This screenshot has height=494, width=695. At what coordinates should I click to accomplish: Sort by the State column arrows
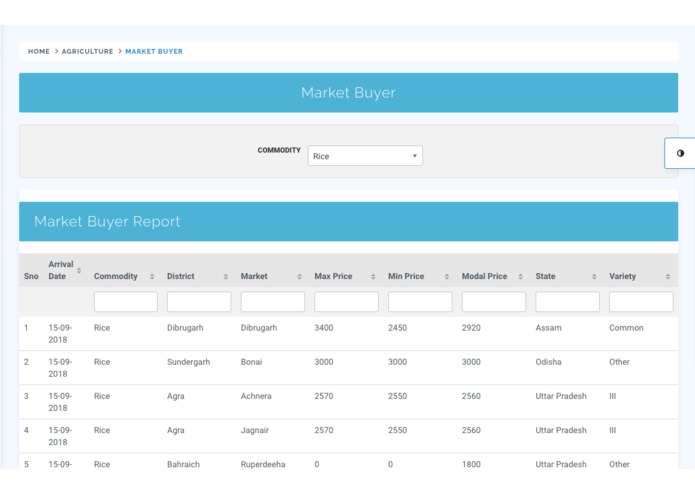pyautogui.click(x=594, y=276)
